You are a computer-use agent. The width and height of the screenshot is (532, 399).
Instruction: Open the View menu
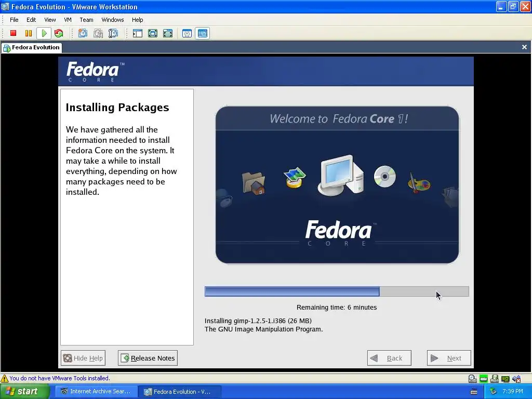click(x=50, y=20)
